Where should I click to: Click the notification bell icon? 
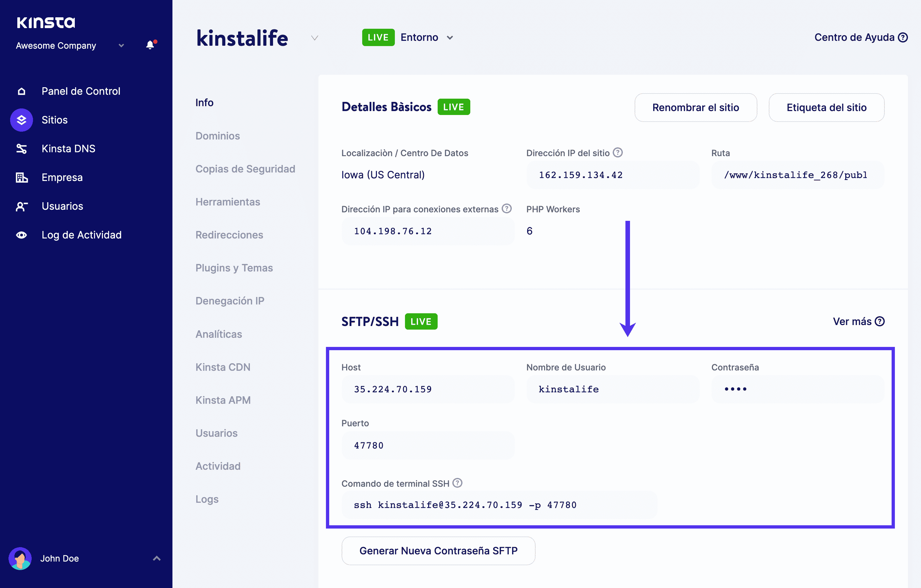150,45
